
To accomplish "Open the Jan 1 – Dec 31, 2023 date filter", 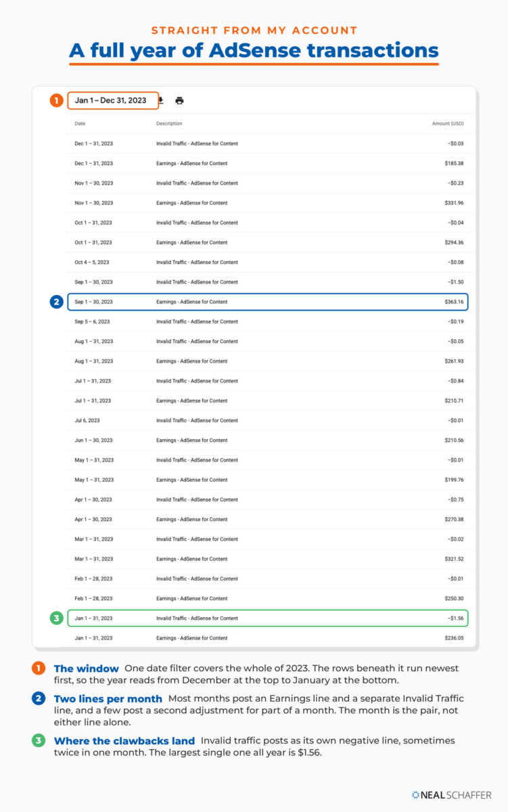I will 113,101.
